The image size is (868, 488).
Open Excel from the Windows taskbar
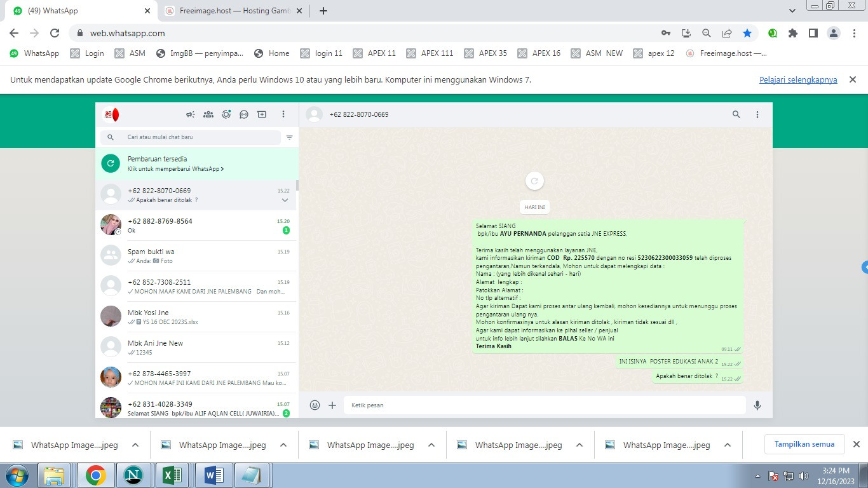pyautogui.click(x=173, y=475)
